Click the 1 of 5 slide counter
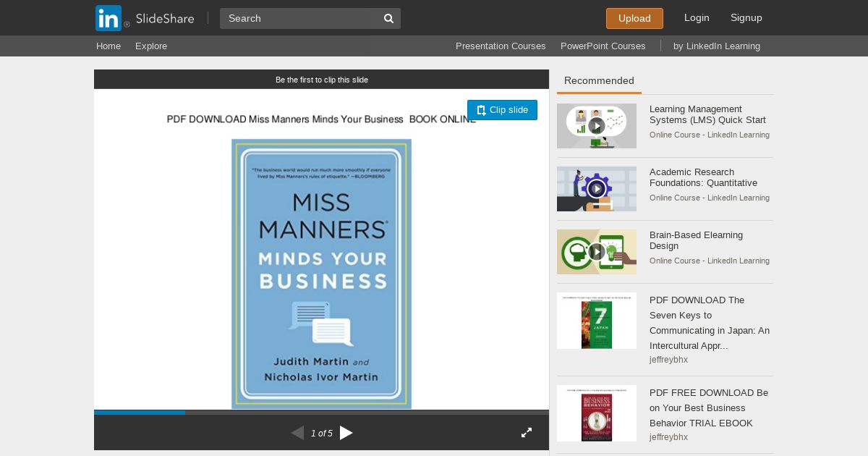This screenshot has width=868, height=456. click(x=322, y=434)
